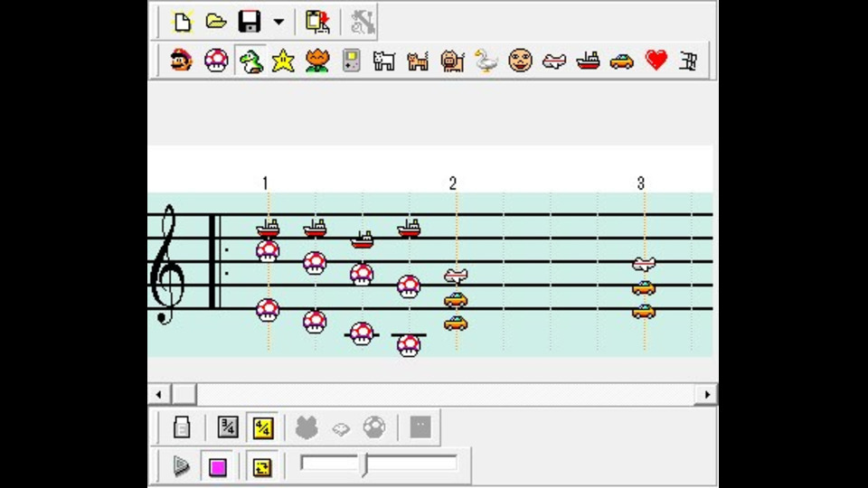Click the clipboard export icon

click(x=317, y=22)
